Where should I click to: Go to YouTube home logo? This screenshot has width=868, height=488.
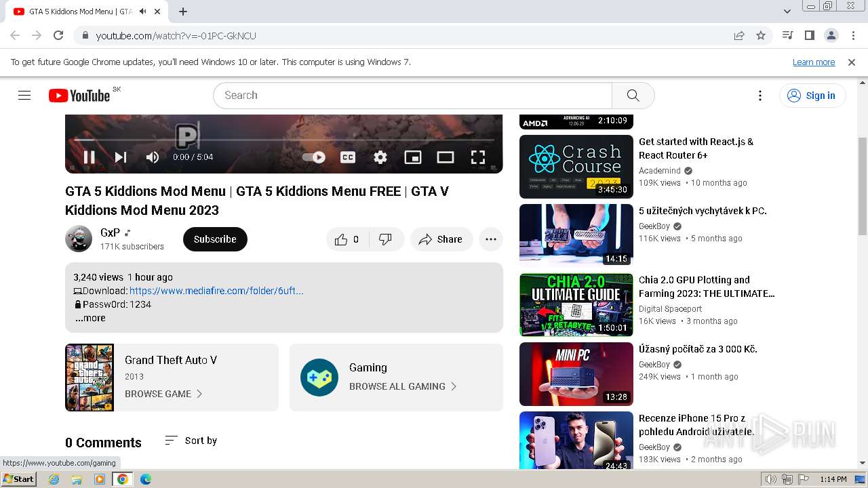[x=79, y=96]
